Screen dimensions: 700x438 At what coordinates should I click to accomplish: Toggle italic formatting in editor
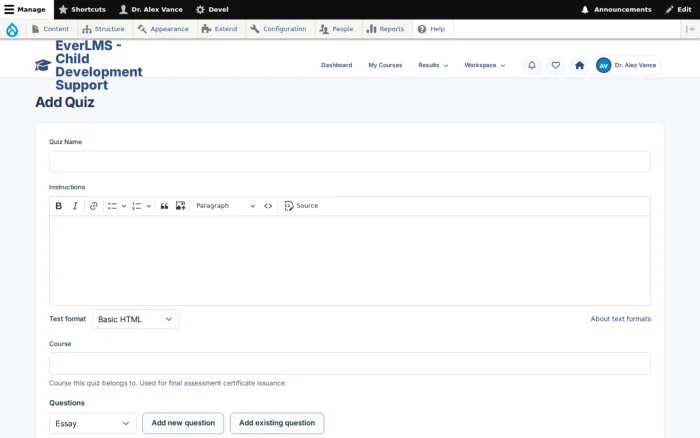tap(75, 206)
